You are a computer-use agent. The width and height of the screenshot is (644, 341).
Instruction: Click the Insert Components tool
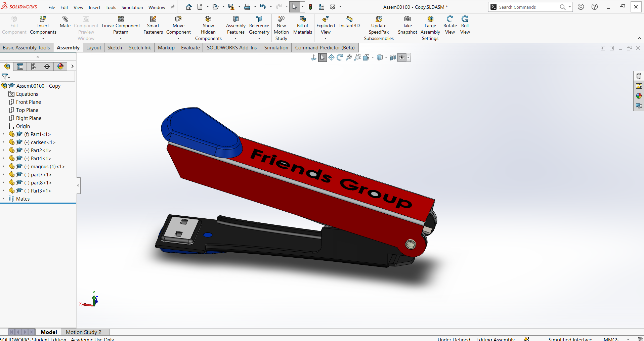[x=43, y=26]
